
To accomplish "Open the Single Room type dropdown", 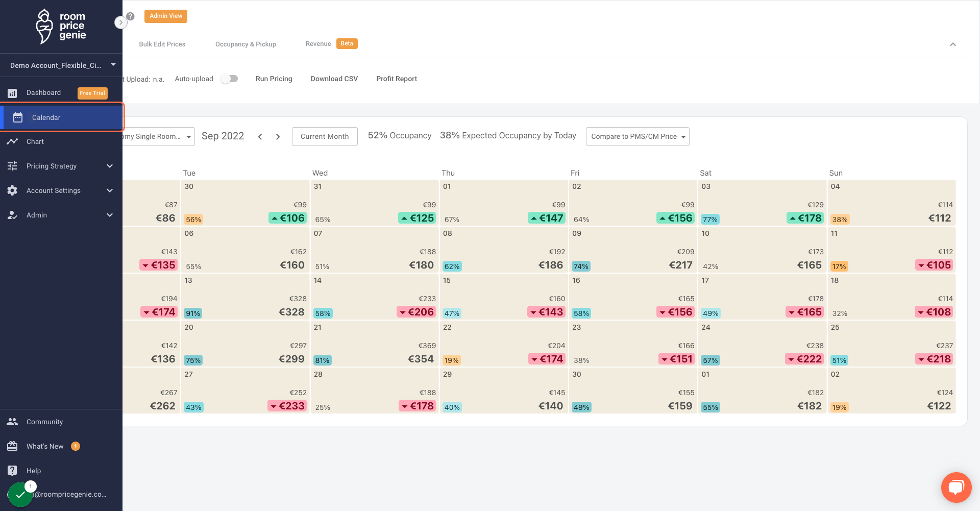I will coord(158,136).
